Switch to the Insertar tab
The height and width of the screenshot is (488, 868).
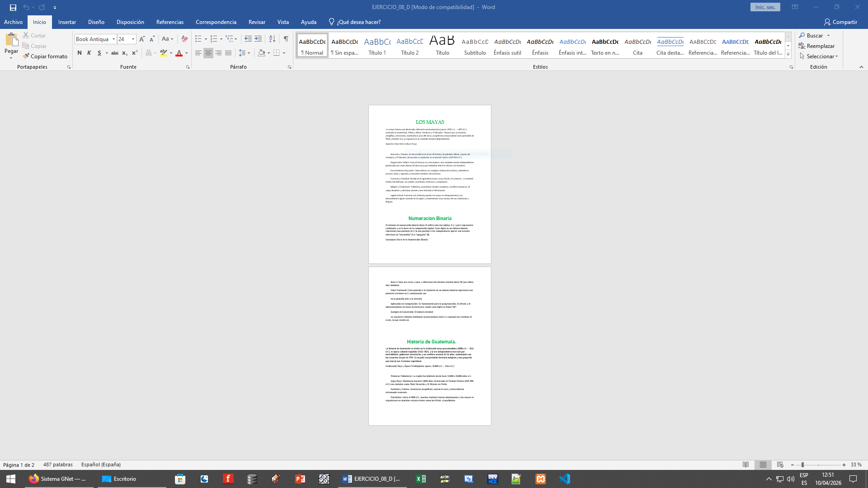click(x=67, y=22)
